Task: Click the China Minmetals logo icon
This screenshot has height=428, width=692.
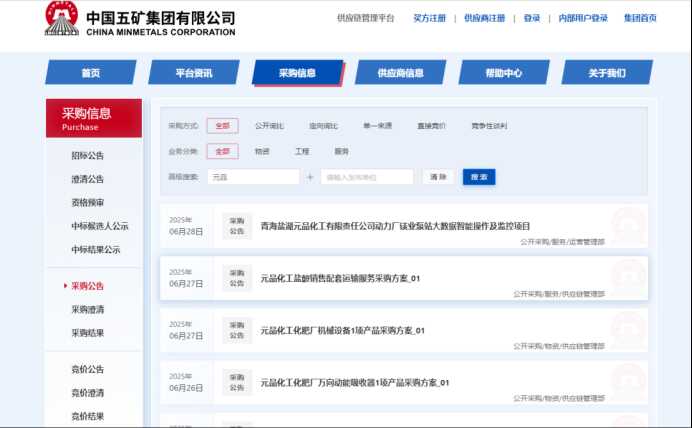Action: coord(62,19)
